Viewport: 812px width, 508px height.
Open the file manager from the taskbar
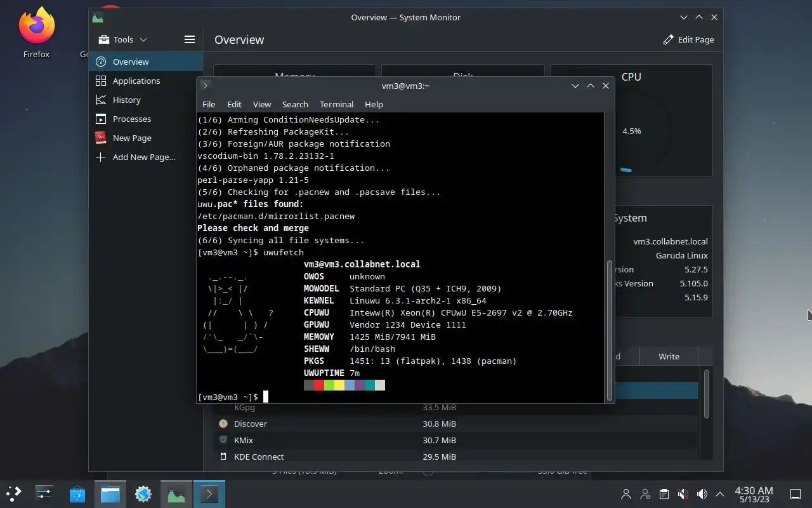coord(110,493)
